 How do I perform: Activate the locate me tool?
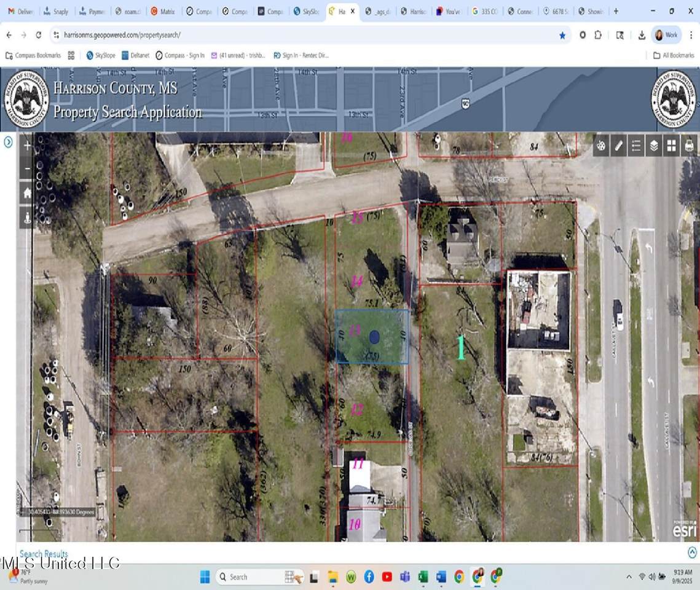27,216
